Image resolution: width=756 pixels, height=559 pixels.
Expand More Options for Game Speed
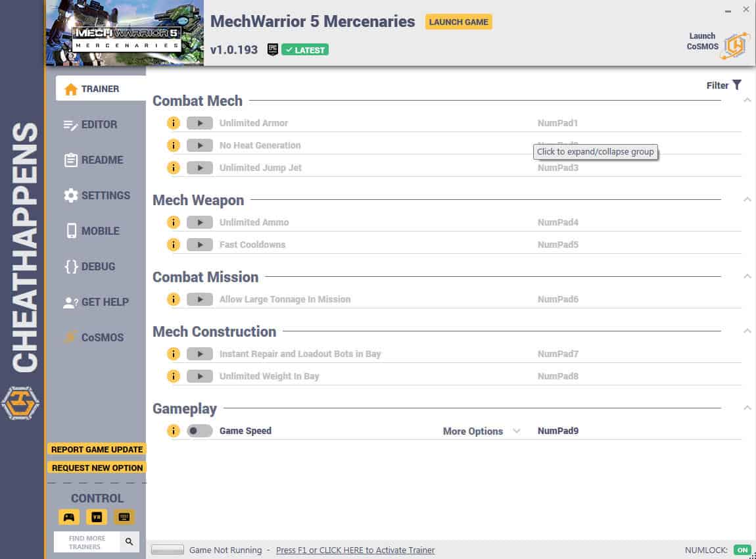tap(481, 431)
